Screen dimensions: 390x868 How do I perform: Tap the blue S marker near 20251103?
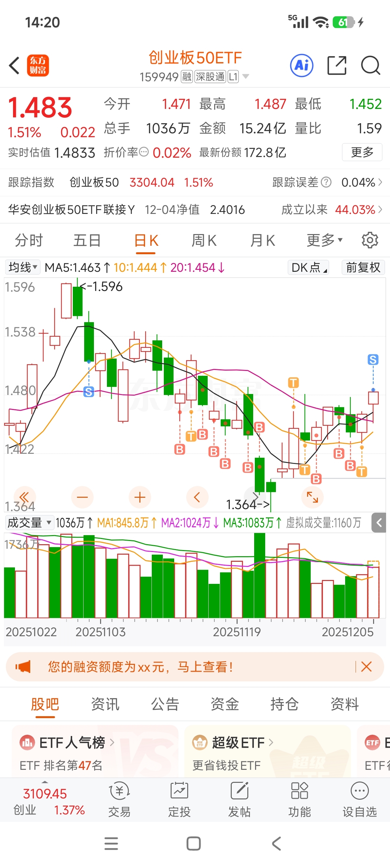tap(89, 391)
